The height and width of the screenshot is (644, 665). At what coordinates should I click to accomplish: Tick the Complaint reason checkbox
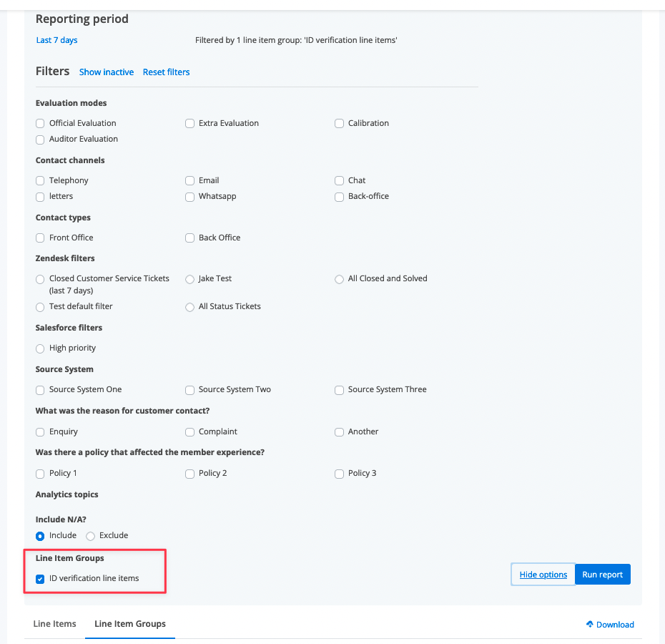click(x=189, y=432)
